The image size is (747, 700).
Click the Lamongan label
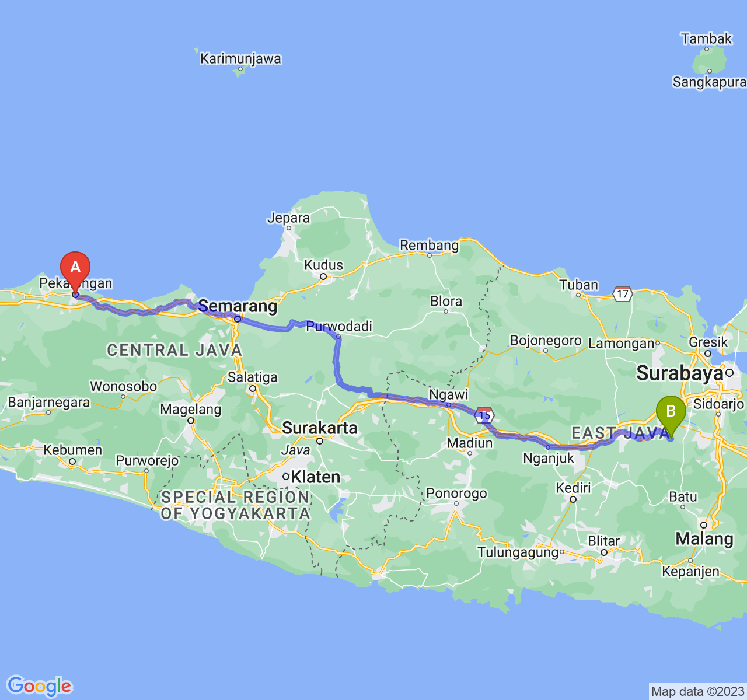[x=622, y=344]
